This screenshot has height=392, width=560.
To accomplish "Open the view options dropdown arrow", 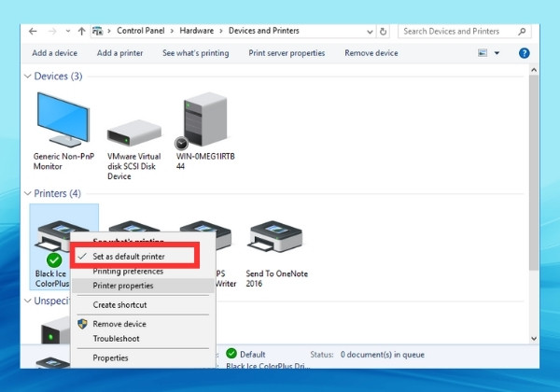I will (497, 53).
